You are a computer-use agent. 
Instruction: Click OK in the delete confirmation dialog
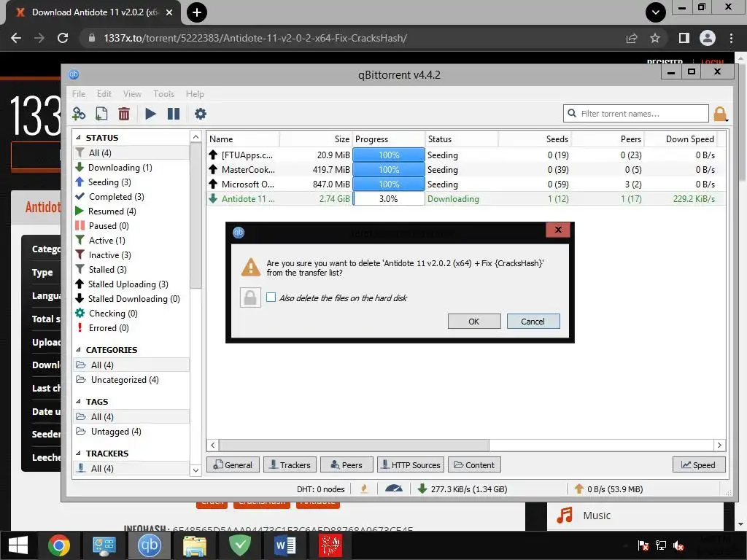pyautogui.click(x=474, y=322)
